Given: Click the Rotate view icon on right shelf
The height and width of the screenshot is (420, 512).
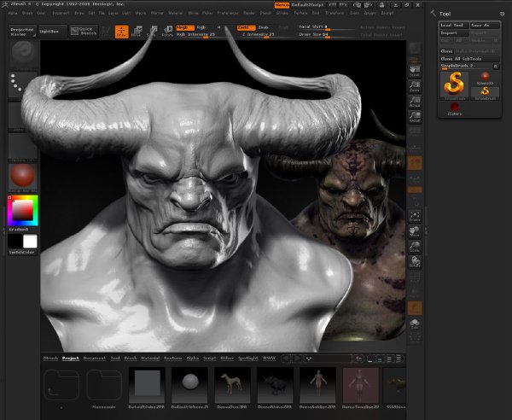Looking at the screenshot, I should tap(415, 261).
